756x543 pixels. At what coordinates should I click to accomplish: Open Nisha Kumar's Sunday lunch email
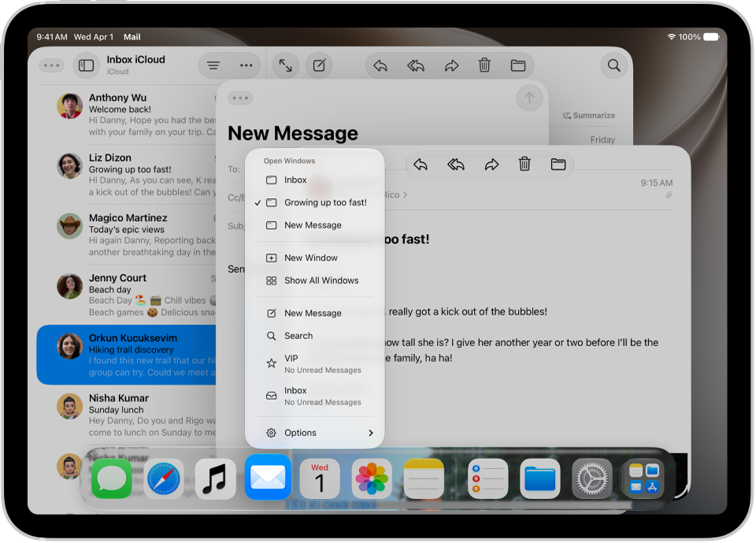(x=128, y=415)
